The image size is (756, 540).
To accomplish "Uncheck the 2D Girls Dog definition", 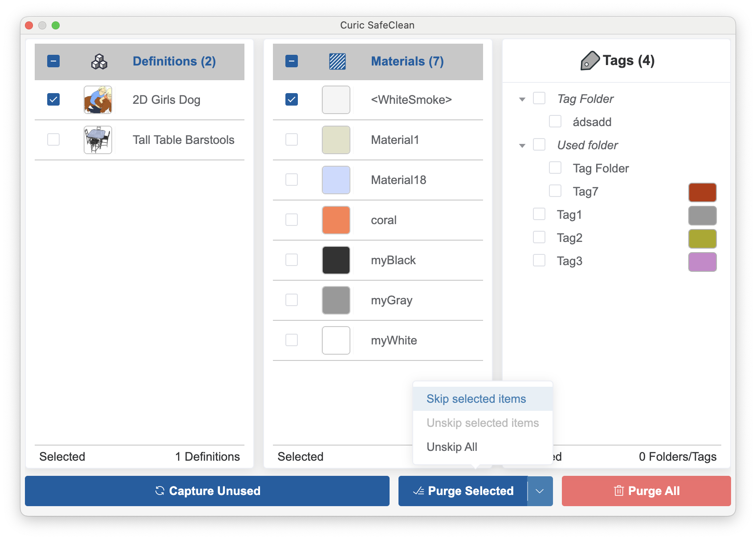I will 53,99.
